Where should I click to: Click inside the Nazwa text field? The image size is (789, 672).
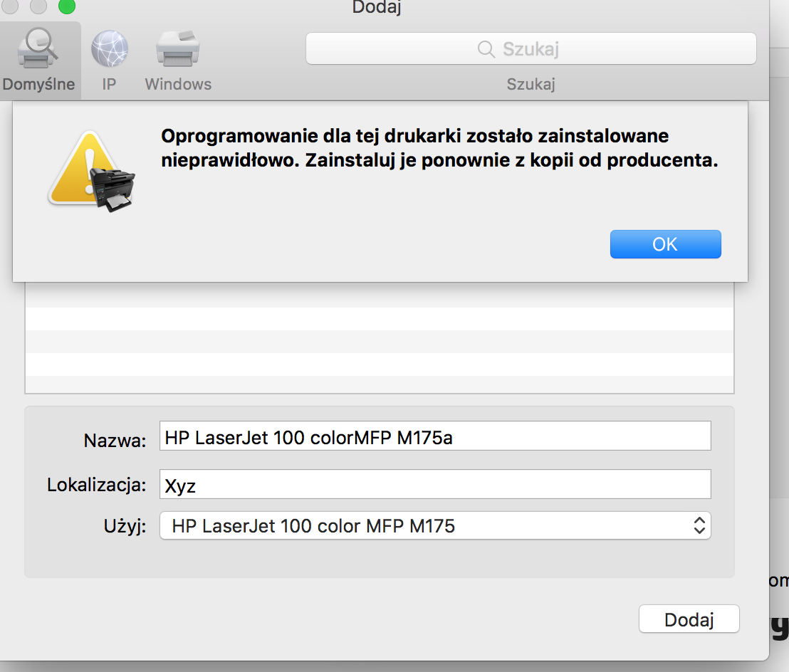[x=434, y=435]
